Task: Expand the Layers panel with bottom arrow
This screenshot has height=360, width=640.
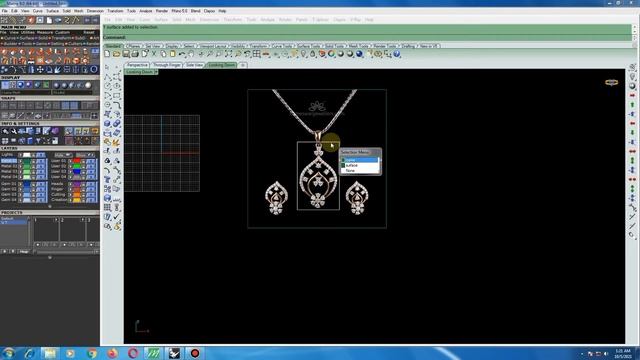Action: 50,206
